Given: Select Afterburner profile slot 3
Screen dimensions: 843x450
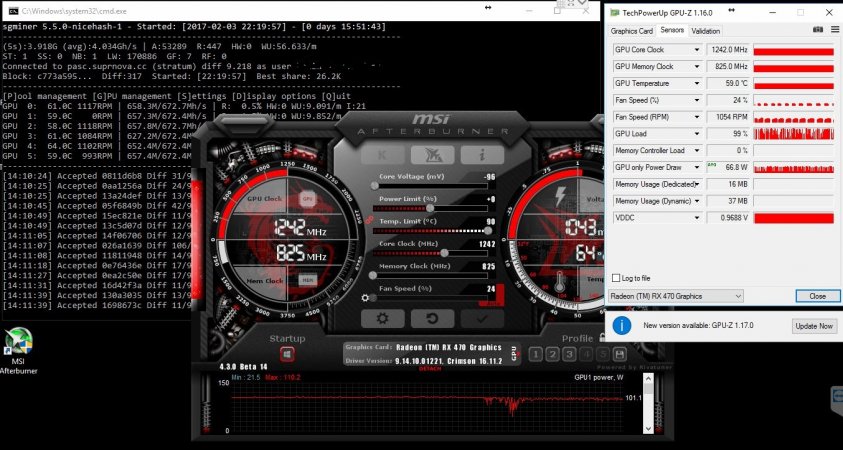Looking at the screenshot, I should pos(569,354).
